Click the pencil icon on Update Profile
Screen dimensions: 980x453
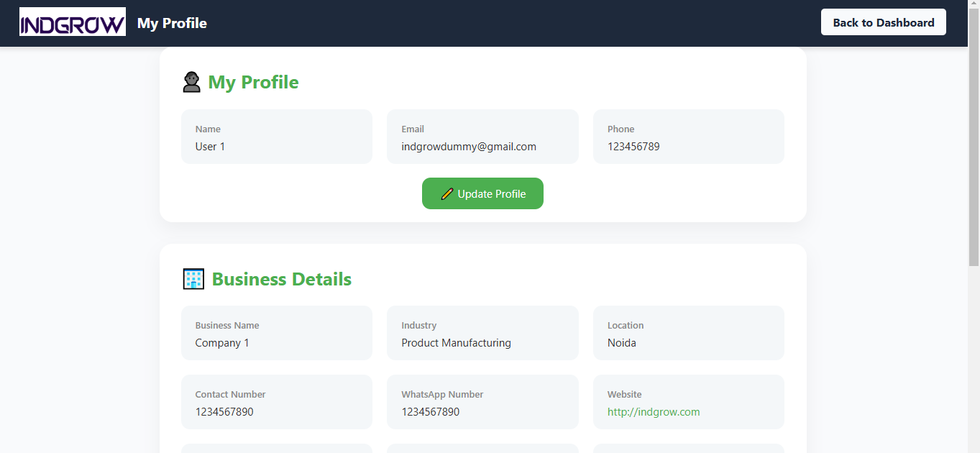click(x=447, y=194)
